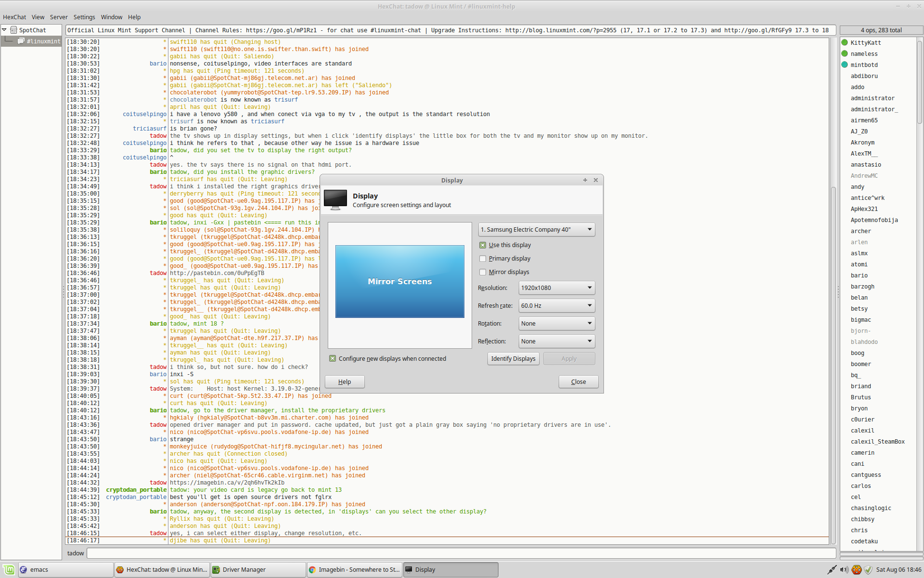924x578 pixels.
Task: Open the volume speaker tray icon
Action: (844, 569)
